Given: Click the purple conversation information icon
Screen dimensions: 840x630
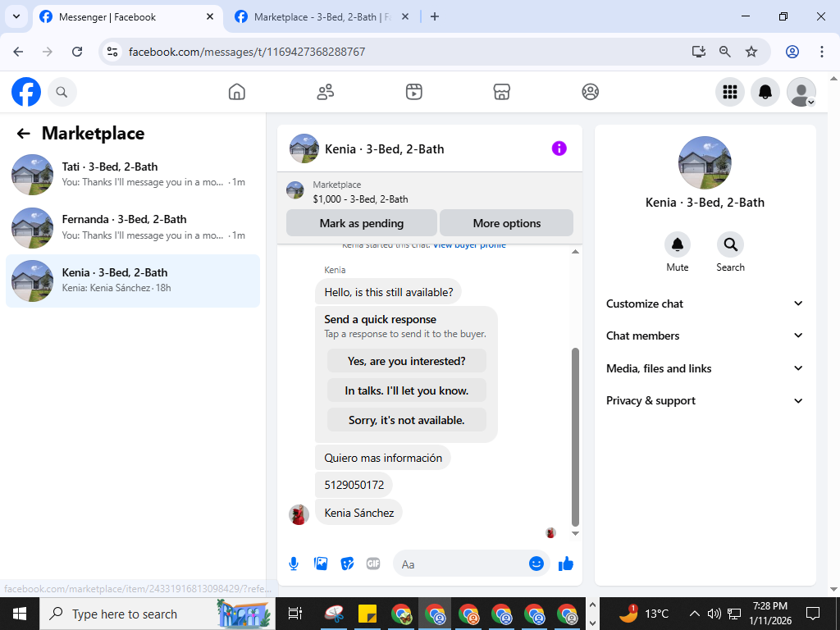Looking at the screenshot, I should [x=559, y=148].
